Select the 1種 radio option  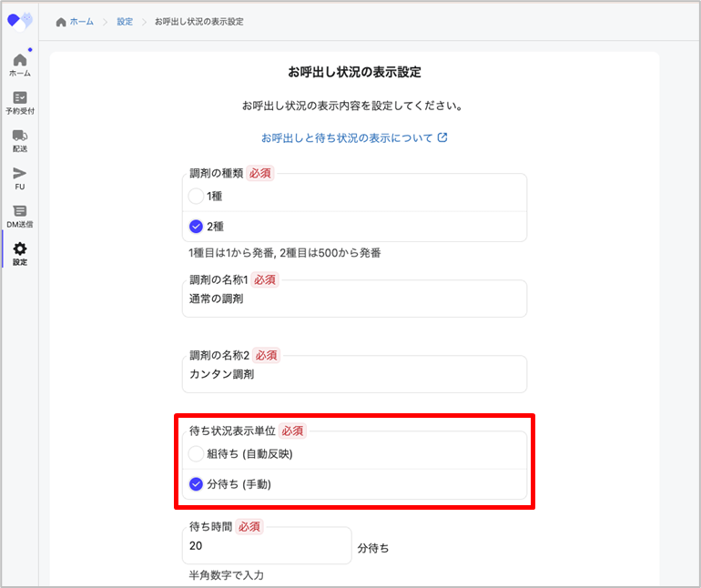coord(196,196)
